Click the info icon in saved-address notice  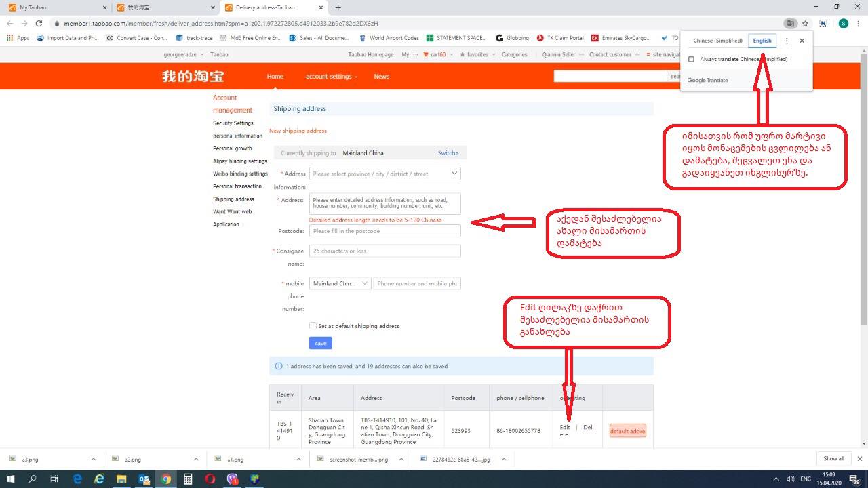pyautogui.click(x=279, y=366)
